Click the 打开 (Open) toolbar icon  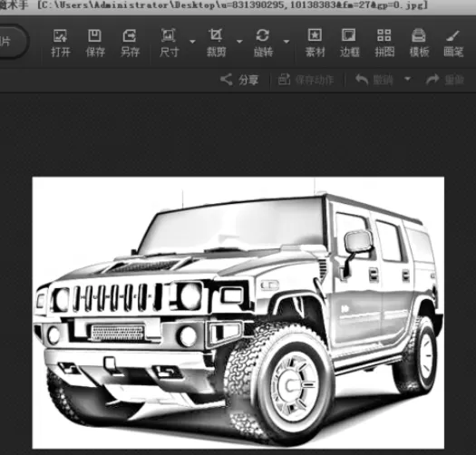pos(61,44)
